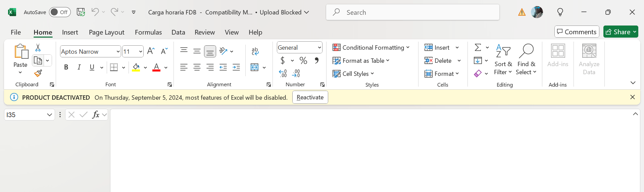Screen dimensions: 644x192
Task: Apply red font color
Action: [156, 67]
